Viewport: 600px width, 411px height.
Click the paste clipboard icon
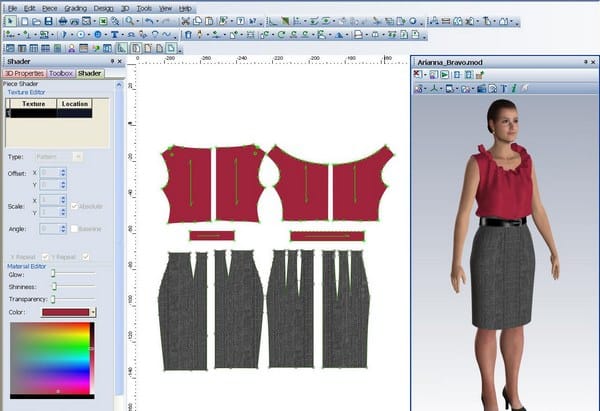209,21
